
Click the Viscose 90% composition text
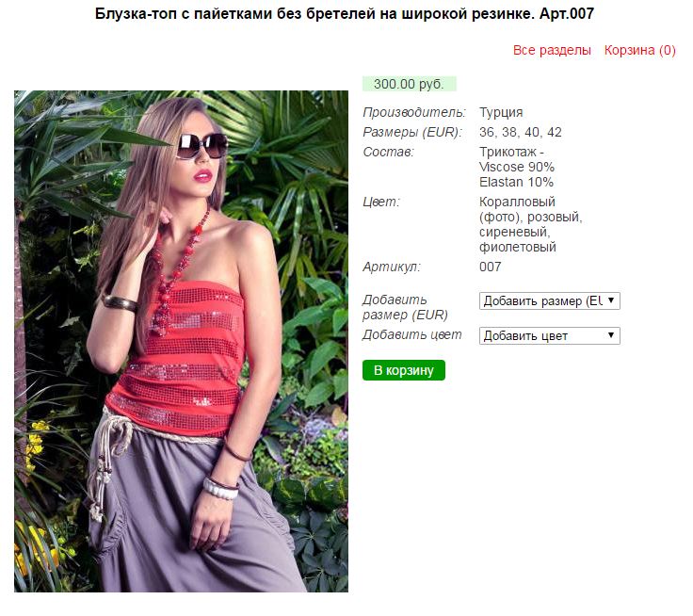point(516,167)
